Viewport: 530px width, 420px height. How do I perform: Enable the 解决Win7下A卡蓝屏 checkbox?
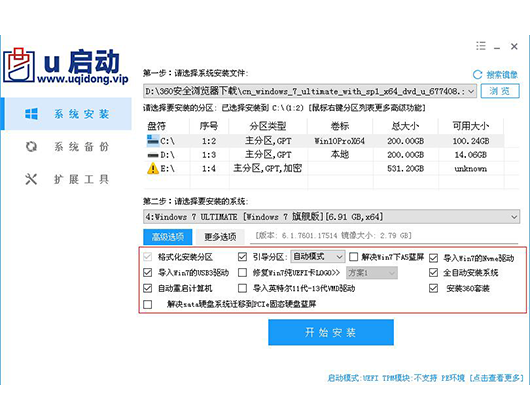(x=353, y=257)
